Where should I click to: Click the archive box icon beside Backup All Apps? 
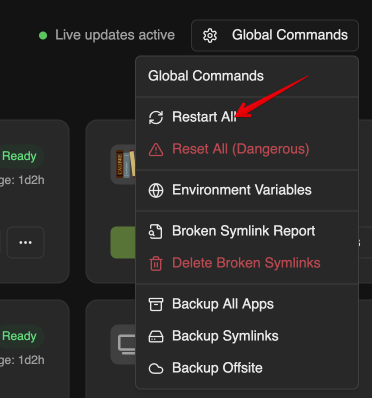pos(156,304)
